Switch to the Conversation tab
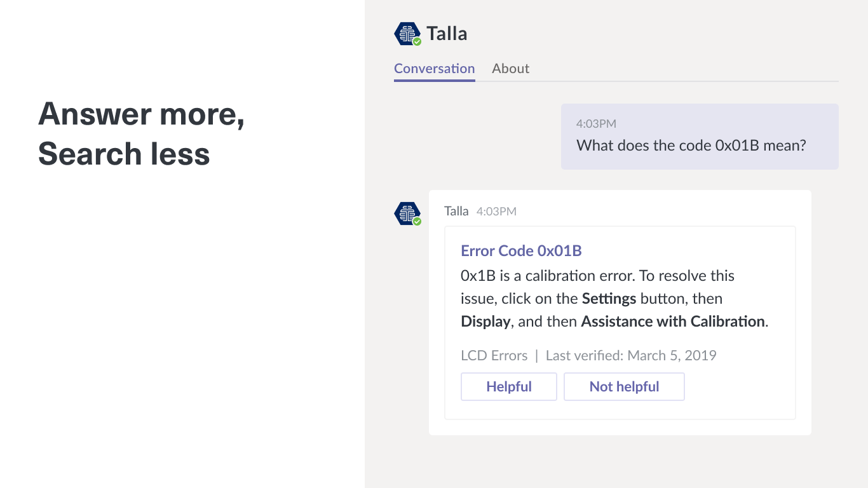 (434, 69)
